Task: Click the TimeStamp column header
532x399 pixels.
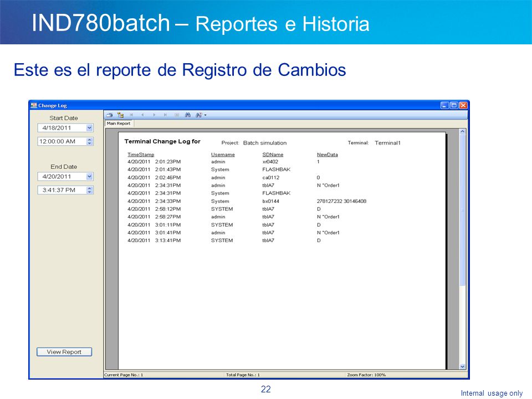Action: [141, 155]
